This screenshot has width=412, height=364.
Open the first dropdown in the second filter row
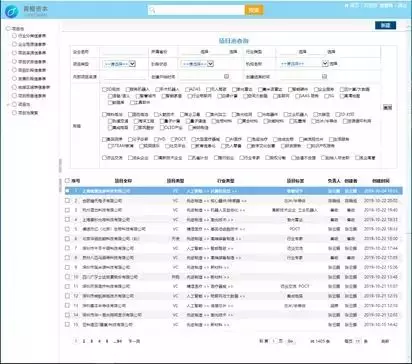tap(119, 64)
